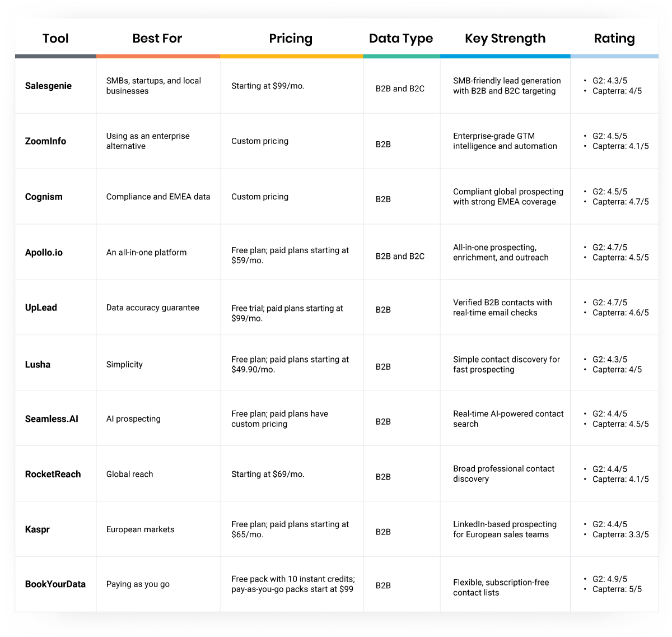Click the Rating column header
The image size is (672, 637).
coord(614,38)
